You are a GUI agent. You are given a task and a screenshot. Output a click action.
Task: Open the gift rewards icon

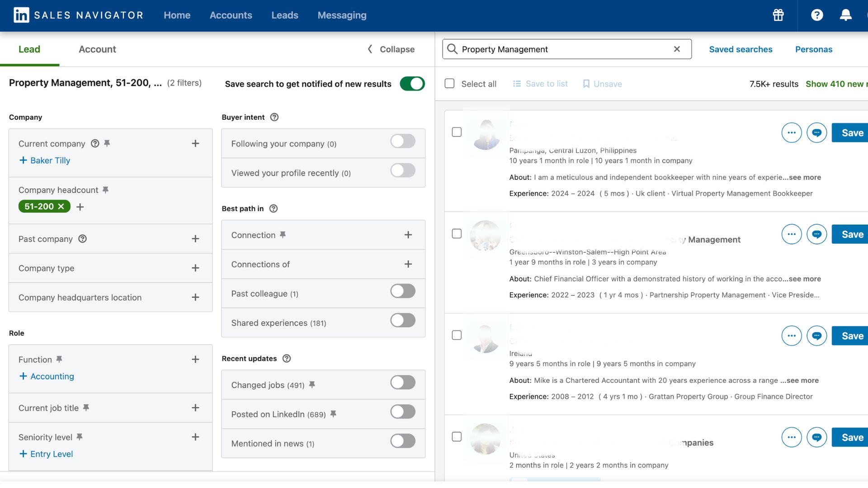click(x=778, y=15)
